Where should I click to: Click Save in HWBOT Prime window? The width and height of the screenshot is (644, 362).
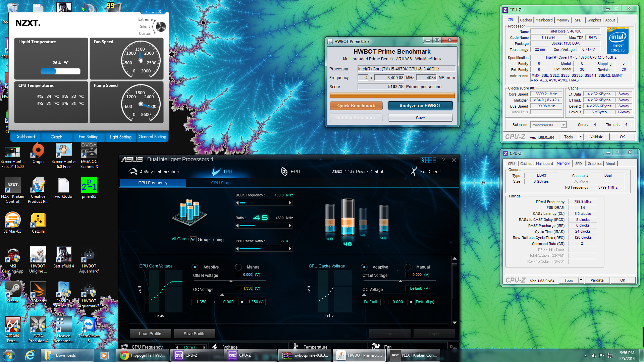click(x=420, y=118)
